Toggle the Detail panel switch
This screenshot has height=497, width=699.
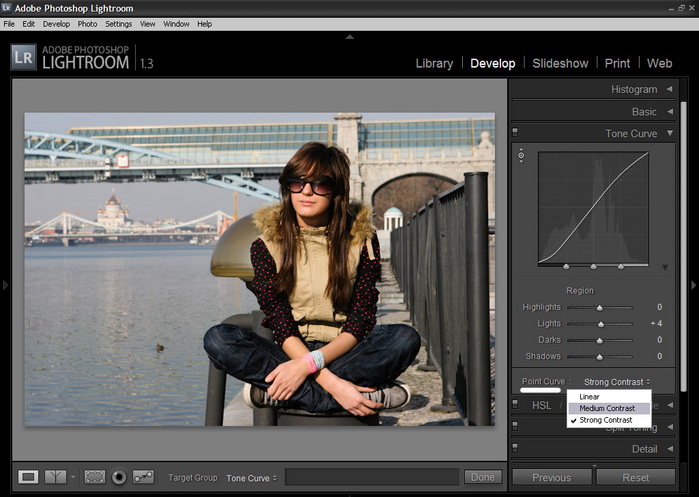pos(515,448)
